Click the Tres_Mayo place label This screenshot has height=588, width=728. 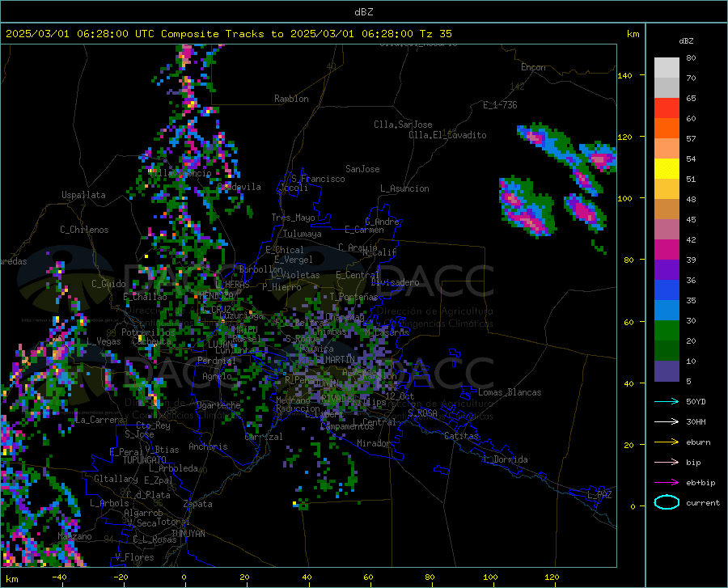pos(293,218)
